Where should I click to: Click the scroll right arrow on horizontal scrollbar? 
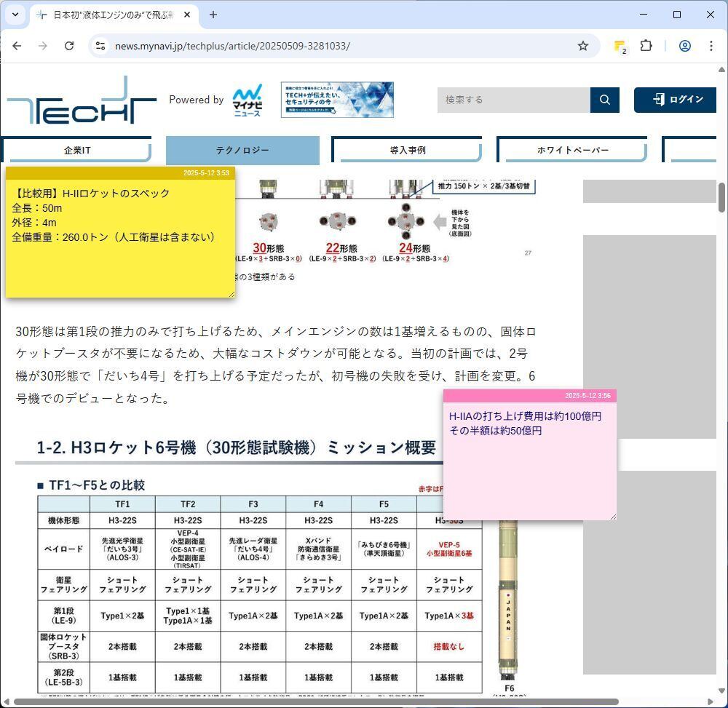(x=711, y=702)
